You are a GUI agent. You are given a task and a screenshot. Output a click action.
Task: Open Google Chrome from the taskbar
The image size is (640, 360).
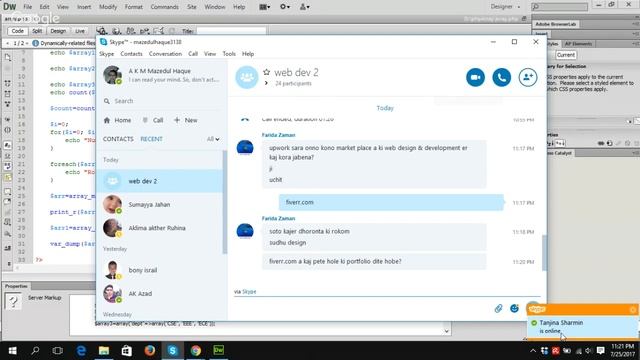[x=196, y=351]
